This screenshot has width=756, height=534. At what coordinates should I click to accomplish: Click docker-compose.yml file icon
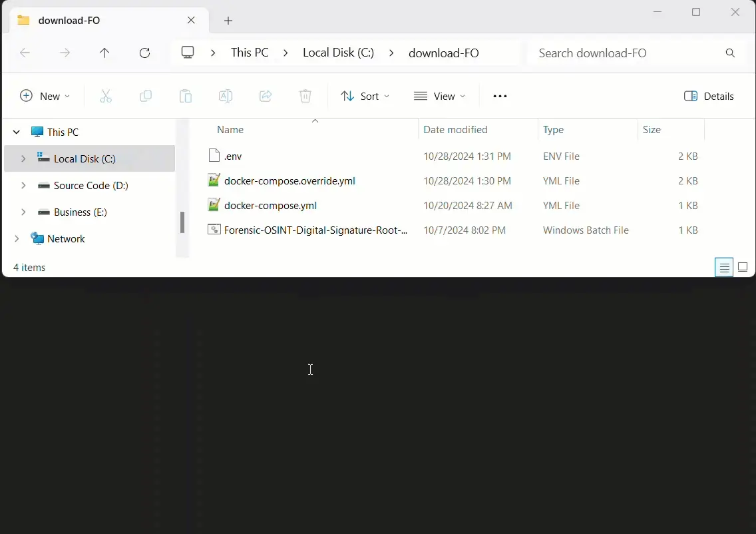pyautogui.click(x=214, y=204)
